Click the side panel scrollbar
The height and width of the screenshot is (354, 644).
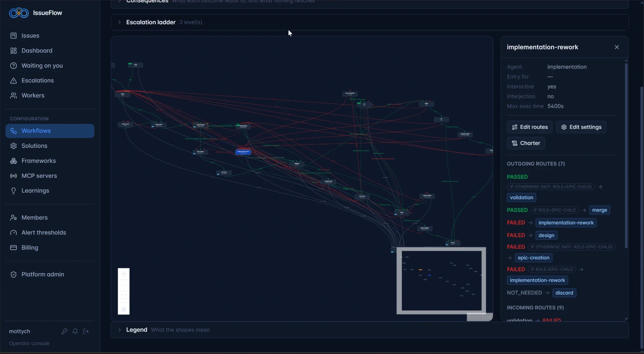click(x=626, y=156)
